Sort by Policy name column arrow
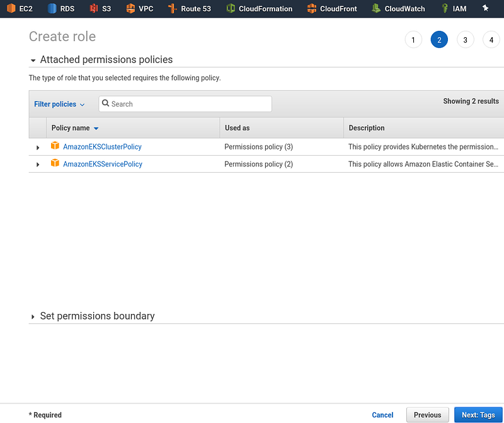The height and width of the screenshot is (423, 504). point(96,129)
